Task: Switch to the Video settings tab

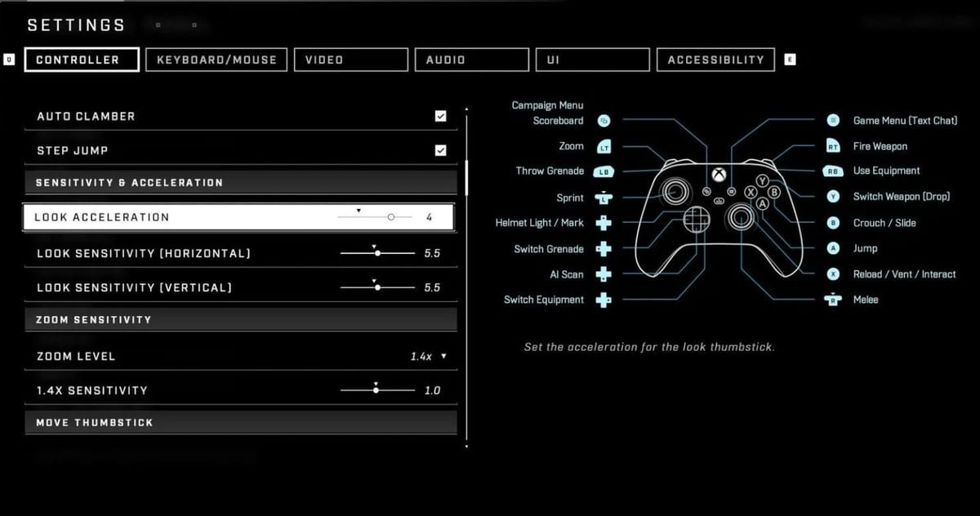Action: pyautogui.click(x=350, y=59)
